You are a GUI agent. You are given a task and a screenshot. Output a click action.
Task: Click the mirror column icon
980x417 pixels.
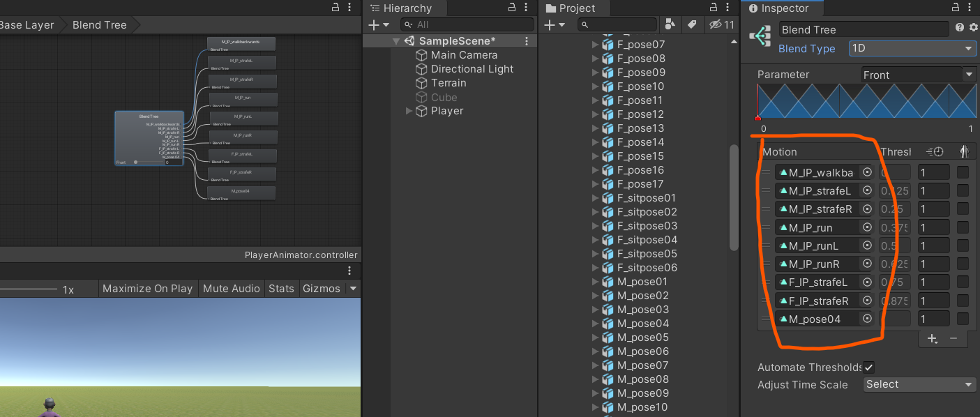point(965,151)
